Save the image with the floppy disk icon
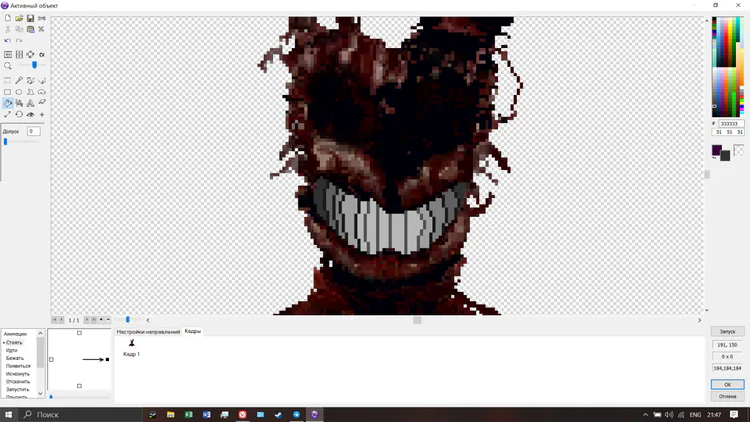The height and width of the screenshot is (422, 750). (x=30, y=18)
